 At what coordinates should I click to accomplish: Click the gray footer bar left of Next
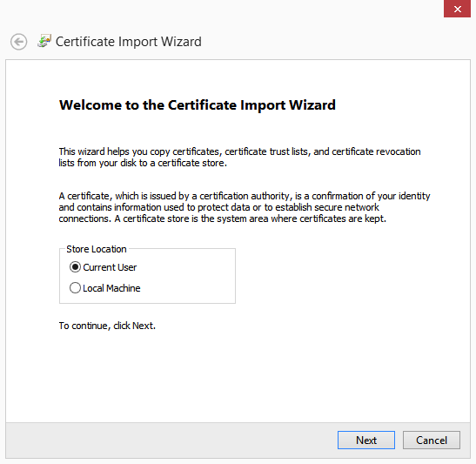pyautogui.click(x=170, y=440)
